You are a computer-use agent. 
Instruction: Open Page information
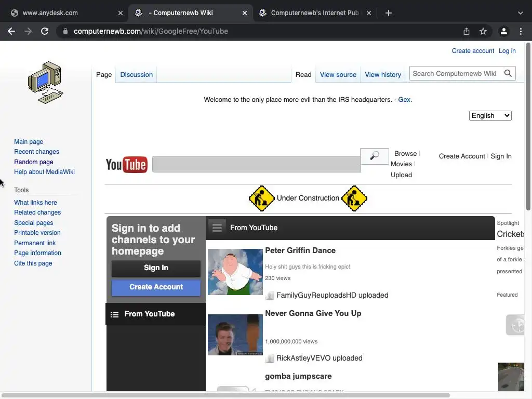pos(37,253)
